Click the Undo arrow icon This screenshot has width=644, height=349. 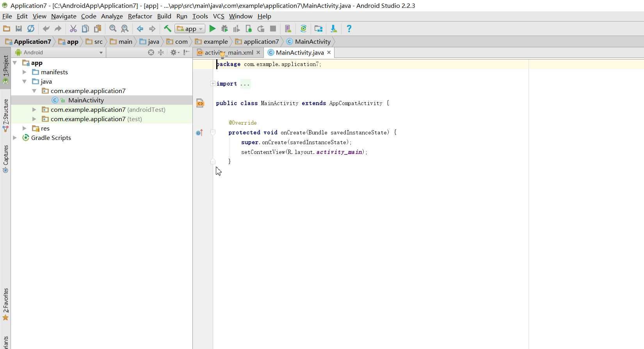click(x=46, y=29)
